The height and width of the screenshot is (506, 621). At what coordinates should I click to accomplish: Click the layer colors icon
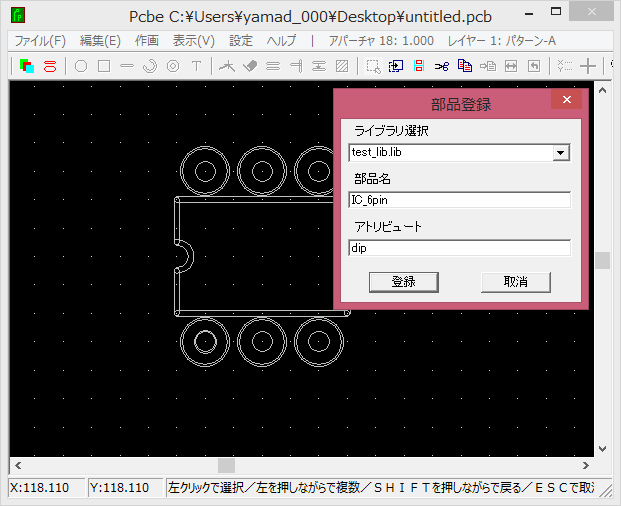tap(27, 66)
